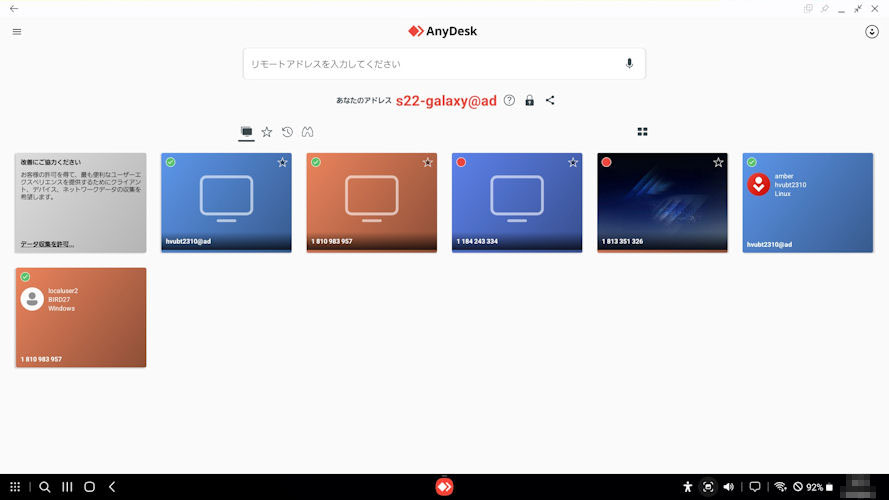Go to home via taskbar circle button

coord(90,487)
